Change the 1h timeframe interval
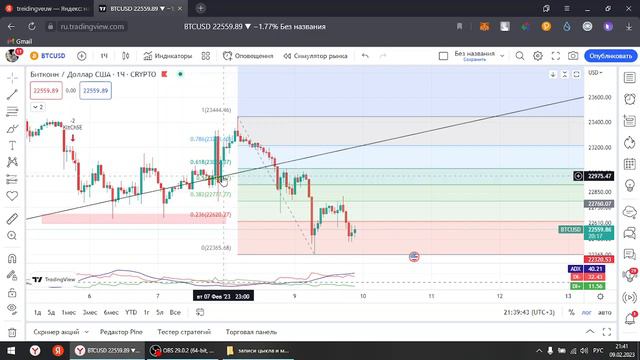This screenshot has height=360, width=640. pos(104,56)
